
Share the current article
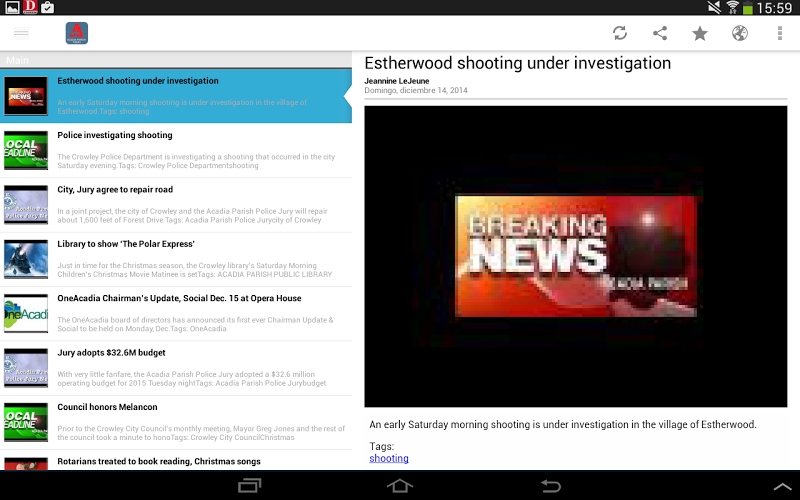click(660, 33)
